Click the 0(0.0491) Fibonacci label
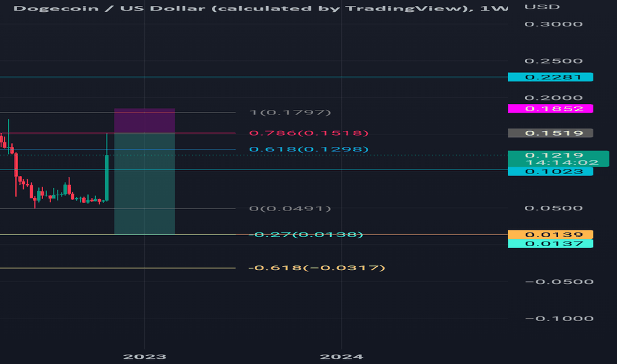Screen dimensions: 617x364 pos(290,208)
